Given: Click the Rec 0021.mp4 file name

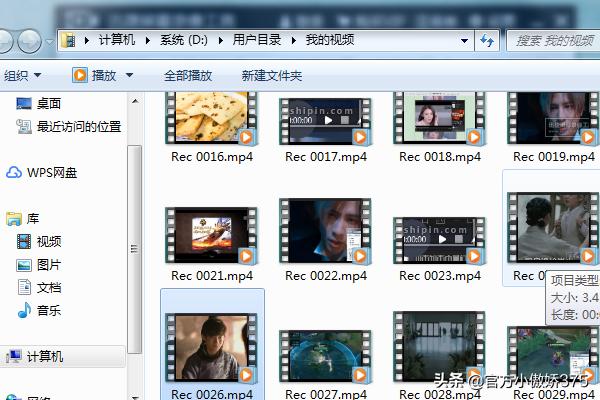Looking at the screenshot, I should 212,276.
